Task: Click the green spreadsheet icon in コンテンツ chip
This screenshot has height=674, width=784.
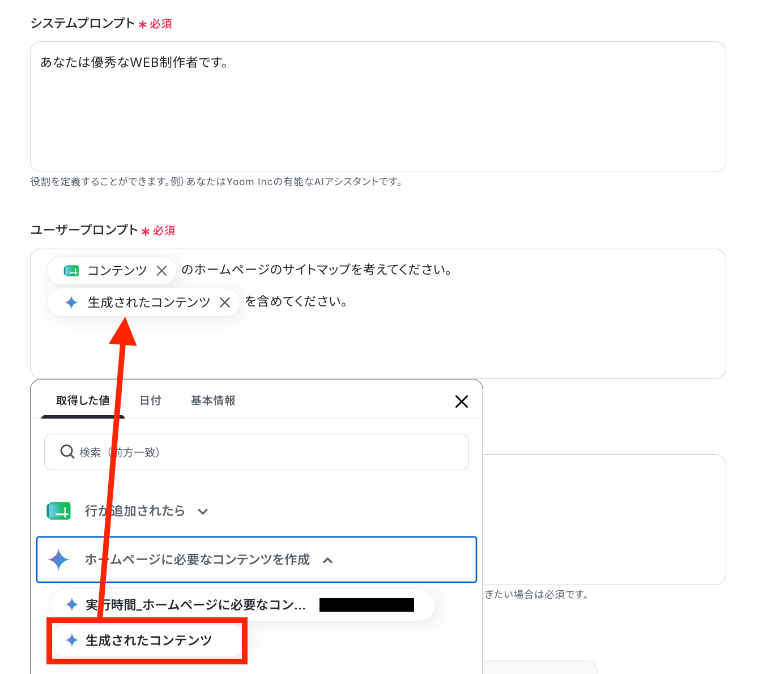Action: click(71, 271)
